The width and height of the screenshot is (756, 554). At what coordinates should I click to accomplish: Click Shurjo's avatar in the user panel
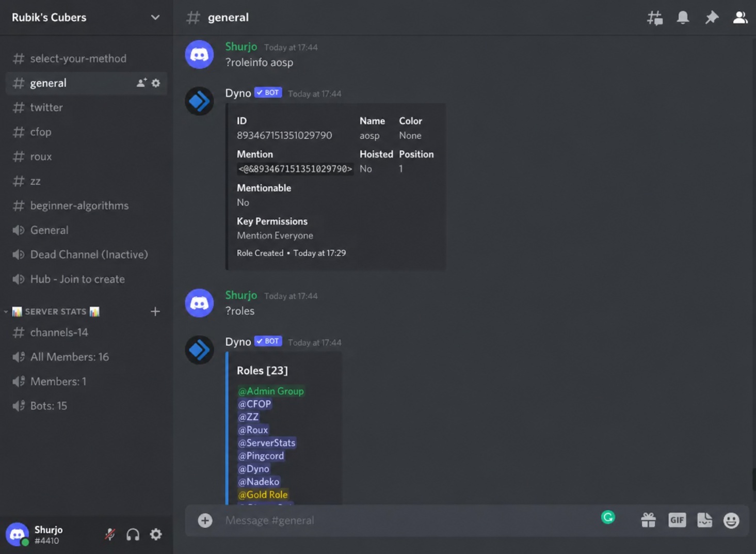pyautogui.click(x=17, y=534)
